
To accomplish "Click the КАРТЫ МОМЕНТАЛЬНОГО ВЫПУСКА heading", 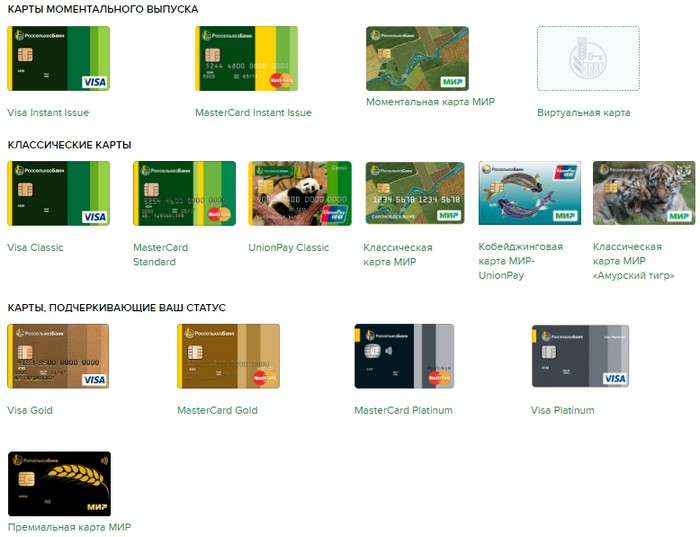I will tap(103, 9).
